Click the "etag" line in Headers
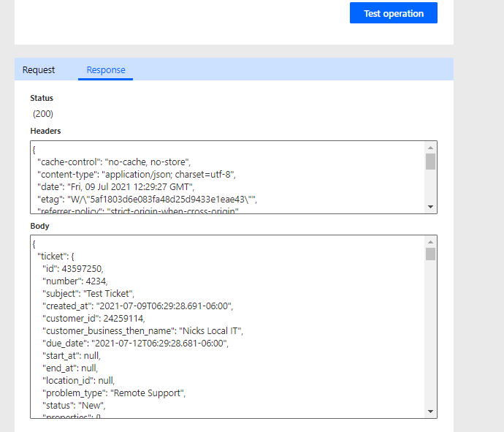The image size is (504, 432). coord(146,199)
